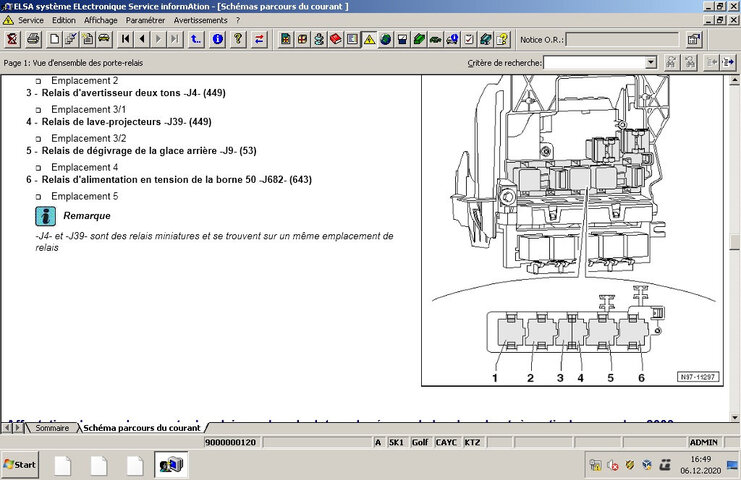Open the Affichage menu
741x480 pixels.
tap(101, 20)
